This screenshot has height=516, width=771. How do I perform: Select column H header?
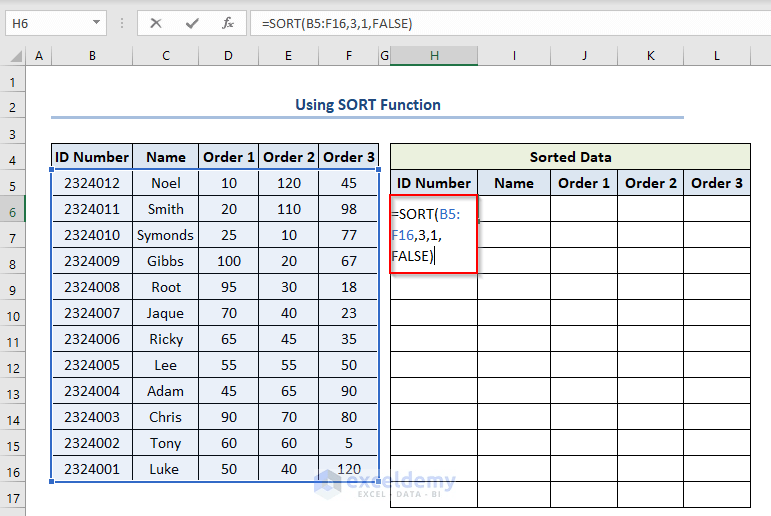tap(434, 56)
